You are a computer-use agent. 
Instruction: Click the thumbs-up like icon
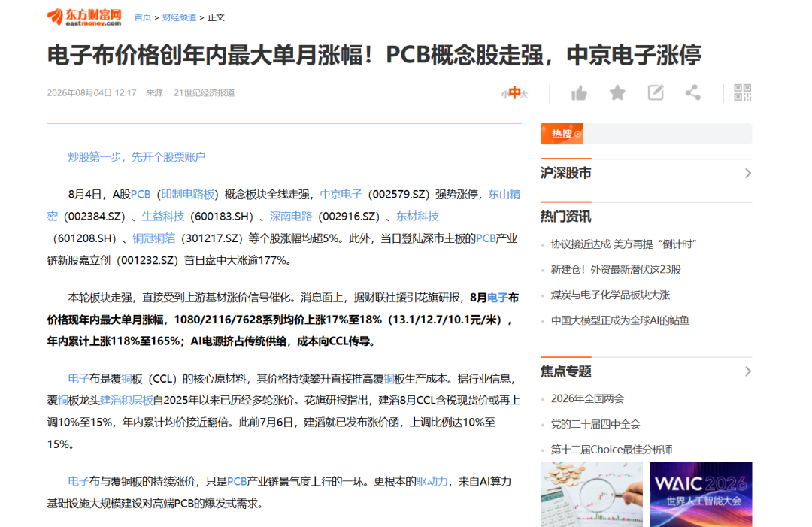(x=579, y=93)
